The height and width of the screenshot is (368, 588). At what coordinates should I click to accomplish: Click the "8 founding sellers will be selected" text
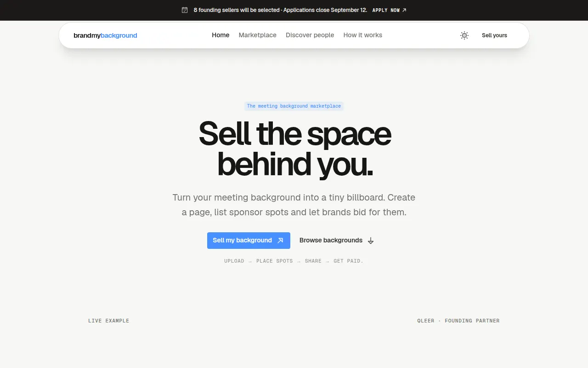pos(237,10)
